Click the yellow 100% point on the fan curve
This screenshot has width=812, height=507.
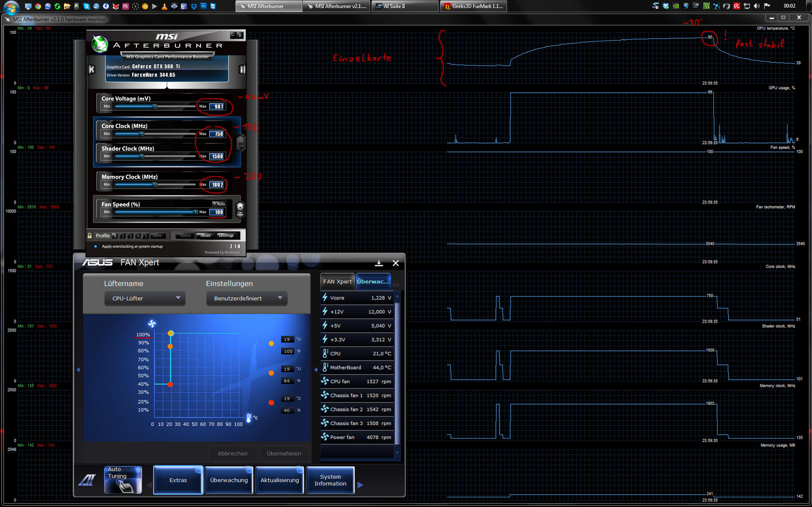click(x=171, y=333)
